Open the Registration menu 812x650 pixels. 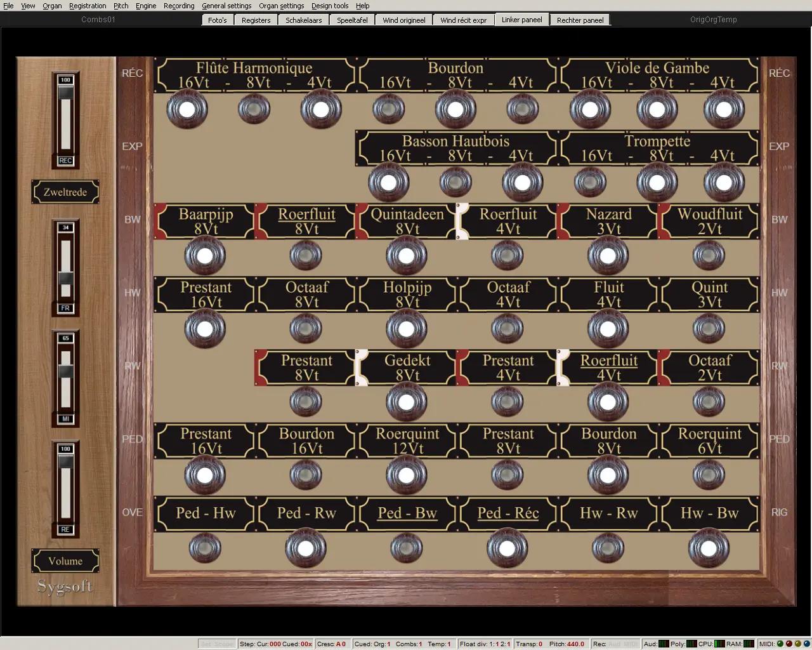[x=88, y=6]
